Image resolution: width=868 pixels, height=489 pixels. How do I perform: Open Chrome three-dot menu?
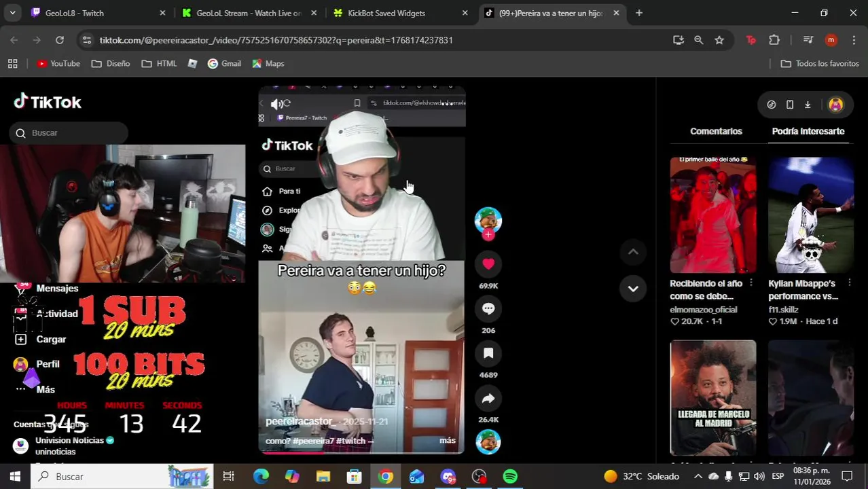(x=854, y=40)
